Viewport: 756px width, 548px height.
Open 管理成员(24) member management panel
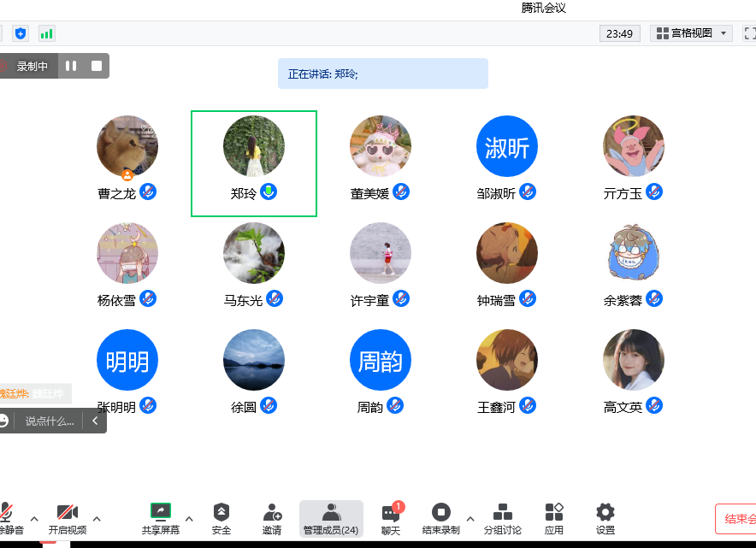pos(331,518)
